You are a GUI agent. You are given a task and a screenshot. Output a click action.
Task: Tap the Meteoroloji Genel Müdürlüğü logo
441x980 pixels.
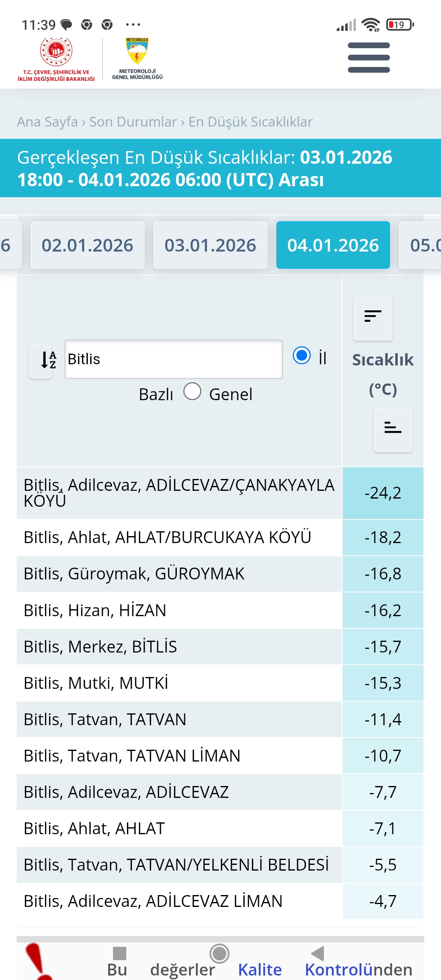coord(137,58)
